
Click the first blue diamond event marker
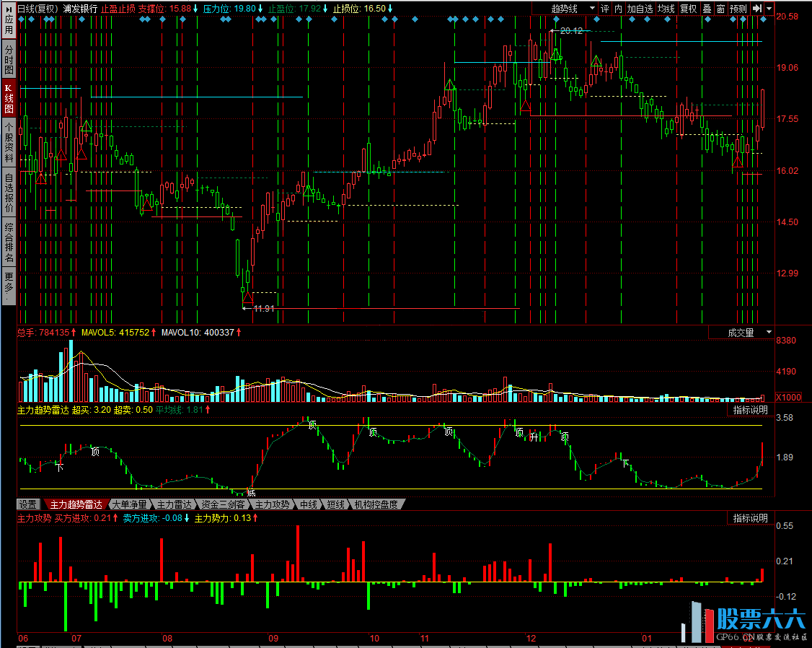[x=22, y=20]
